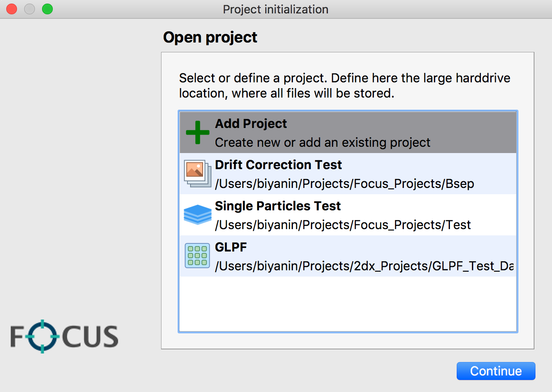Viewport: 552px width, 392px height.
Task: Pick the Single Particles Test project name
Action: [x=278, y=206]
